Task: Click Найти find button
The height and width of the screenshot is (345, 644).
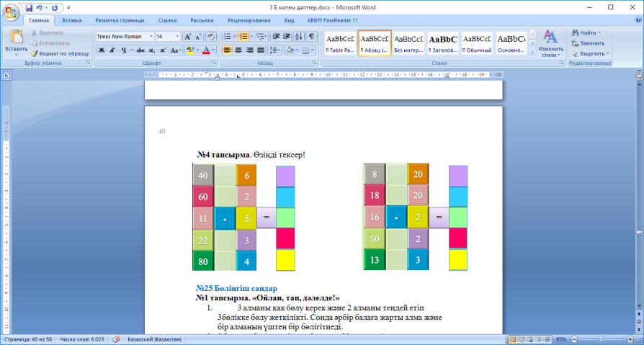Action: click(x=587, y=32)
